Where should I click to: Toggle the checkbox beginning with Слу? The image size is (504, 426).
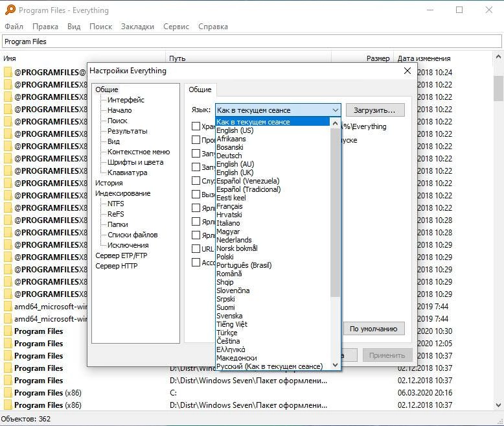(x=196, y=180)
